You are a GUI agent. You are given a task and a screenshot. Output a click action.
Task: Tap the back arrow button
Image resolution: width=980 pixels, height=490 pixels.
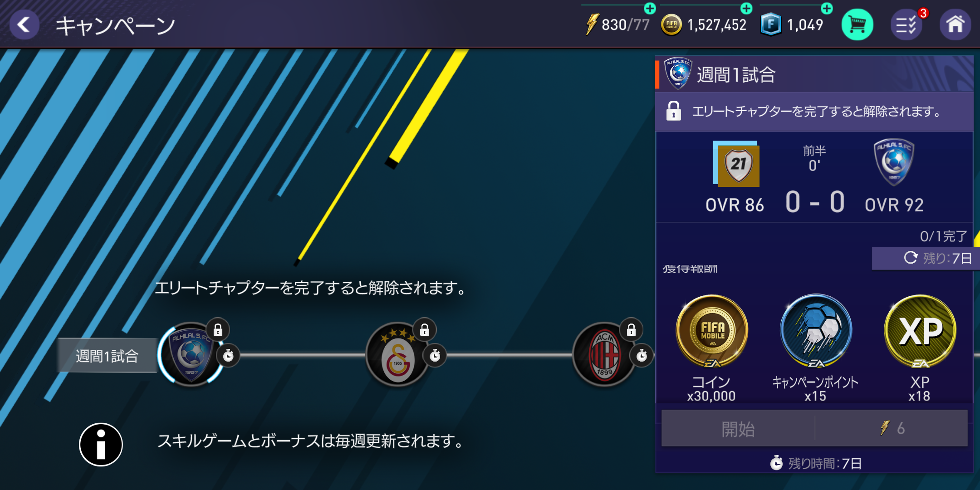coord(24,24)
